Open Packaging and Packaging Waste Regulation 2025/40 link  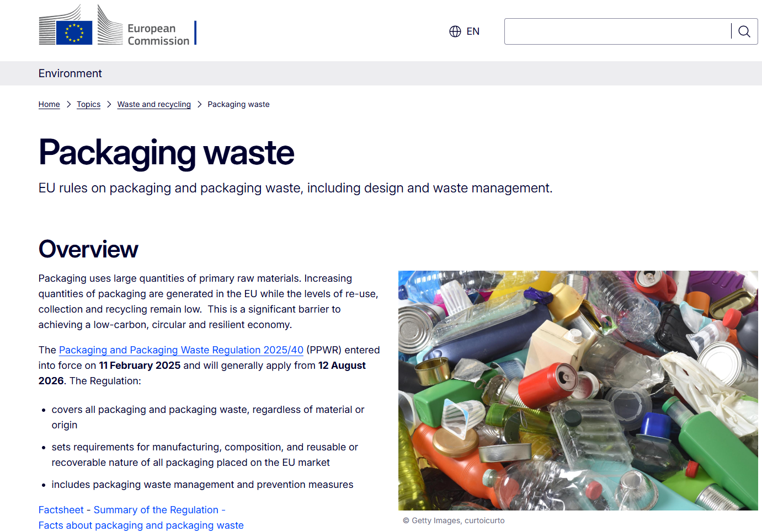(181, 350)
